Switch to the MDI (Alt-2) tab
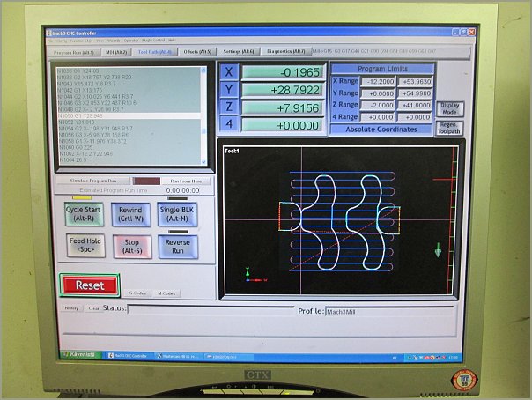This screenshot has height=400, width=532. coord(122,52)
